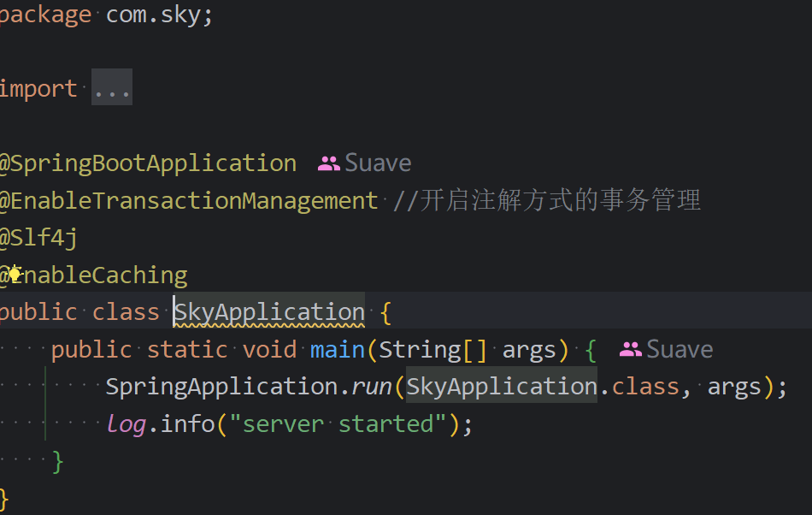Expand the folded import ellipsis block
Viewport: 812px width, 515px height.
click(112, 87)
